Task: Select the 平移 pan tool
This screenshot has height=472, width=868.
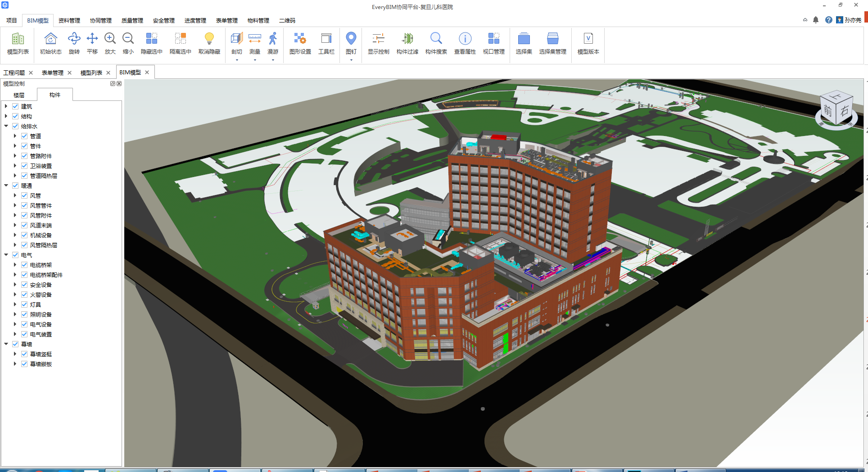Action: 92,43
